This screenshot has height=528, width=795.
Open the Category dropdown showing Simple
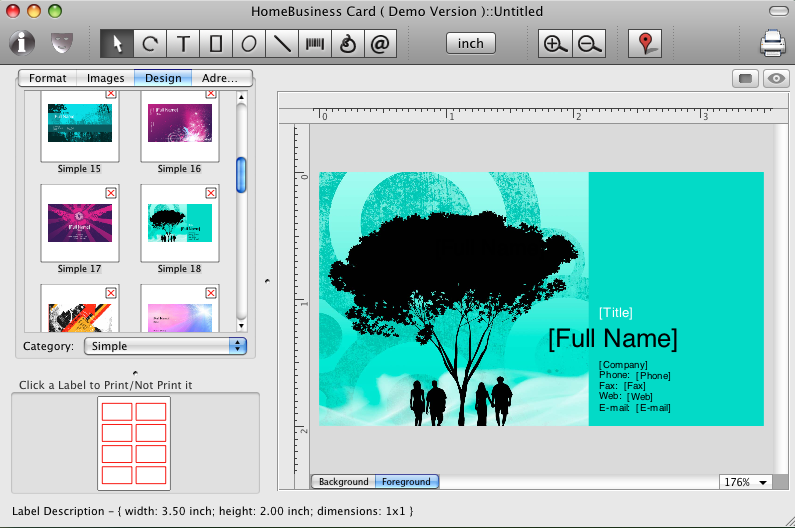coord(165,346)
